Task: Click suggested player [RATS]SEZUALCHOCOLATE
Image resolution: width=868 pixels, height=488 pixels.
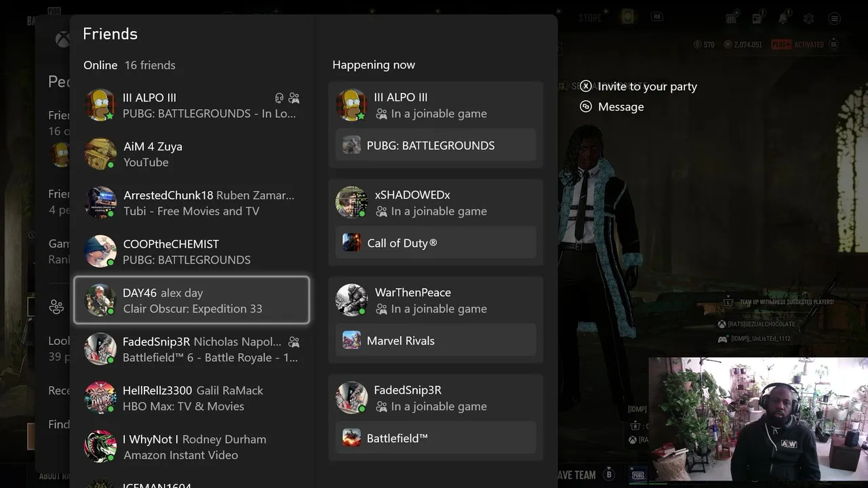Action: click(762, 324)
